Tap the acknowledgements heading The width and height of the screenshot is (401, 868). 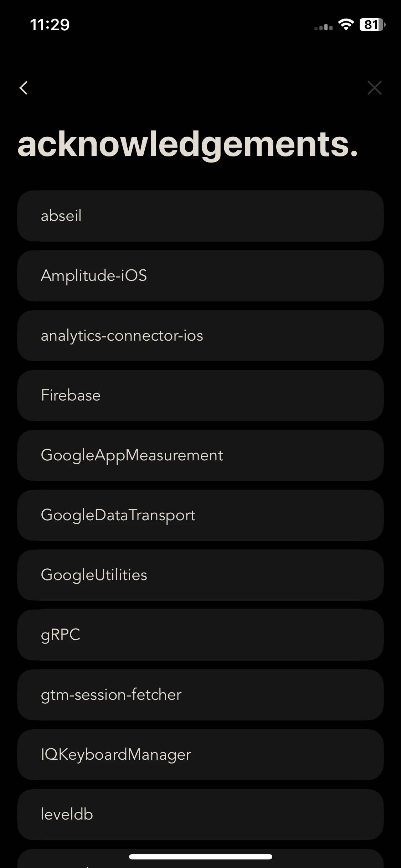pos(187,145)
